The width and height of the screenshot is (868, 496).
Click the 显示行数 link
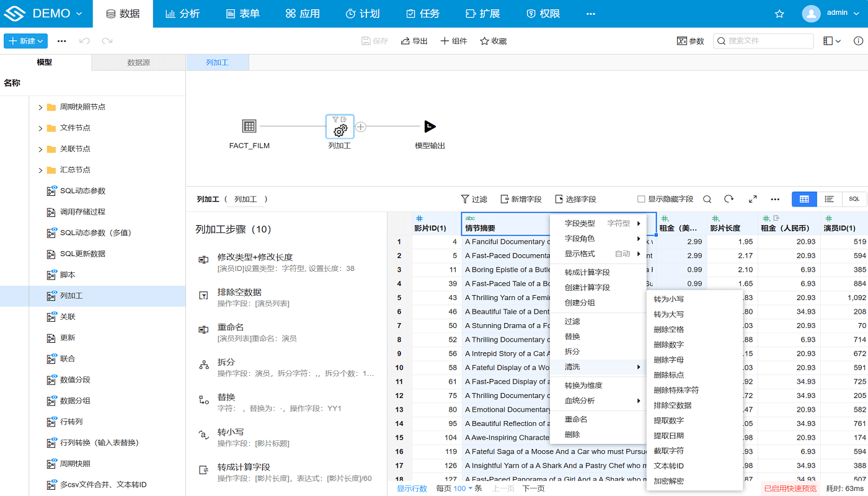point(412,489)
